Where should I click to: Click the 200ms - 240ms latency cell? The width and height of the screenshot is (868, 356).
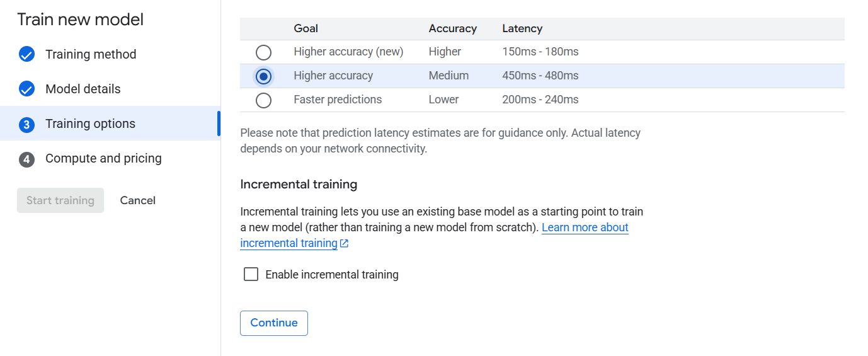point(540,100)
